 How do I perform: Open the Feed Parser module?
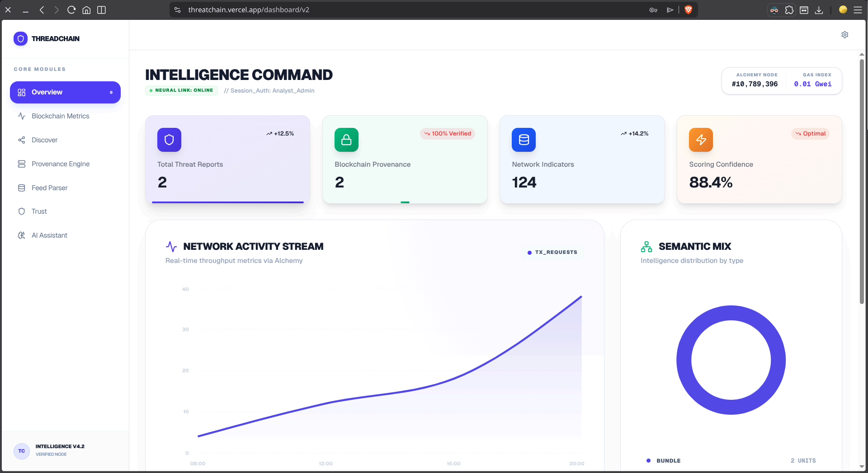[x=65, y=188]
